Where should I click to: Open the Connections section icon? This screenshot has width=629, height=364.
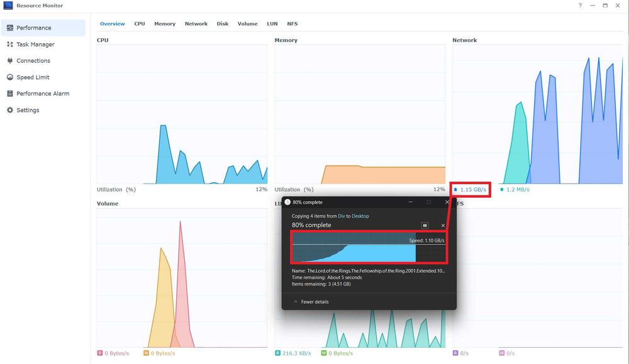click(10, 60)
